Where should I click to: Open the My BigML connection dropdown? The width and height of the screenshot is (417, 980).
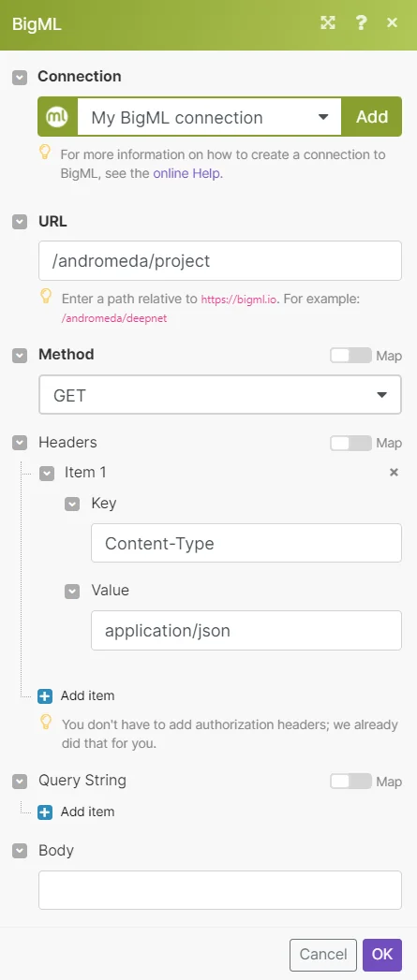[x=209, y=117]
